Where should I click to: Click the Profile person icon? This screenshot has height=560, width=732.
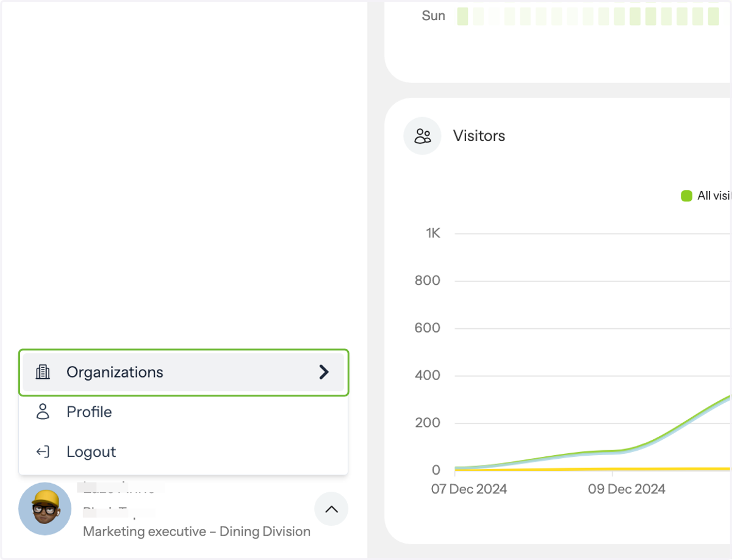point(43,412)
